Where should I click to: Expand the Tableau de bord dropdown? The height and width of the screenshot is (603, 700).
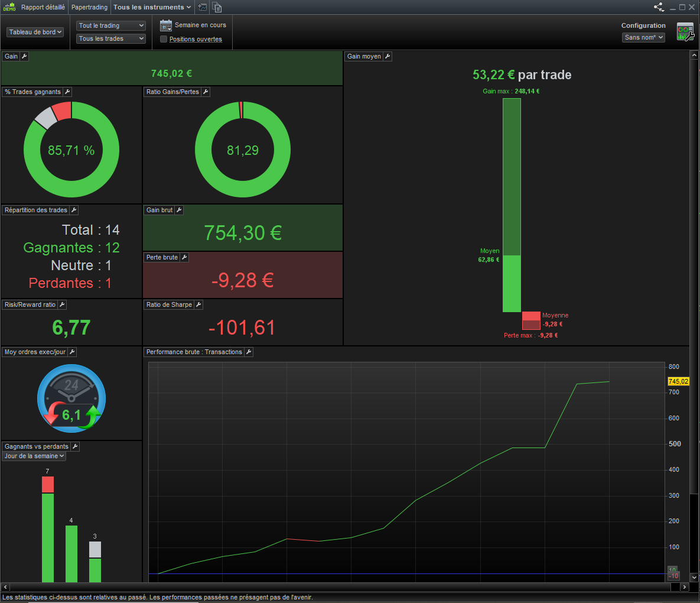coord(35,32)
